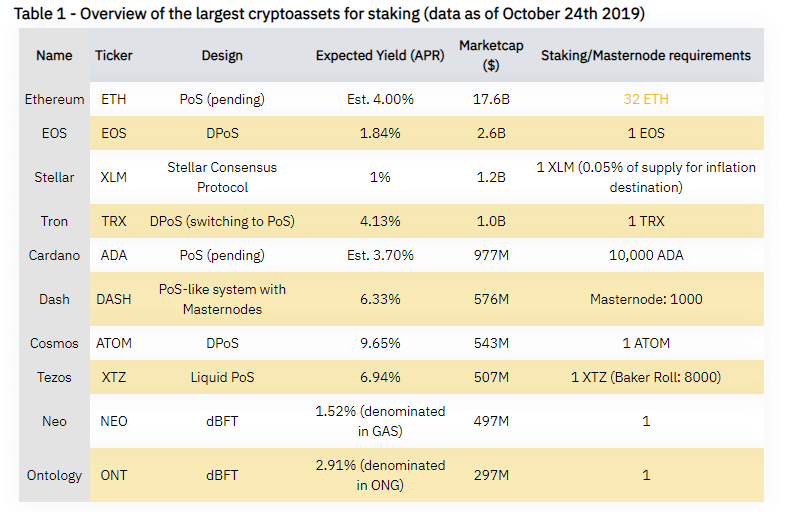Click the Marketcap ($) column header
The width and height of the screenshot is (785, 512).
[491, 55]
